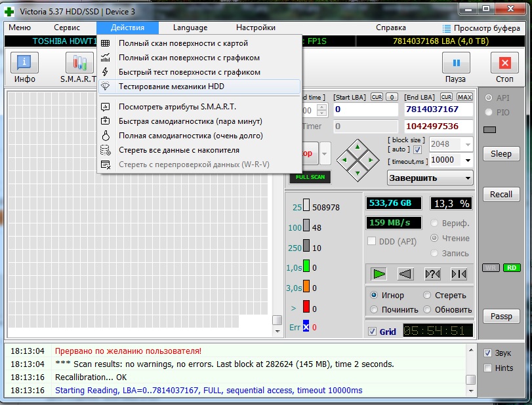Image resolution: width=532 pixels, height=405 pixels.
Task: Select reverse scan direction arrow button
Action: [x=405, y=274]
